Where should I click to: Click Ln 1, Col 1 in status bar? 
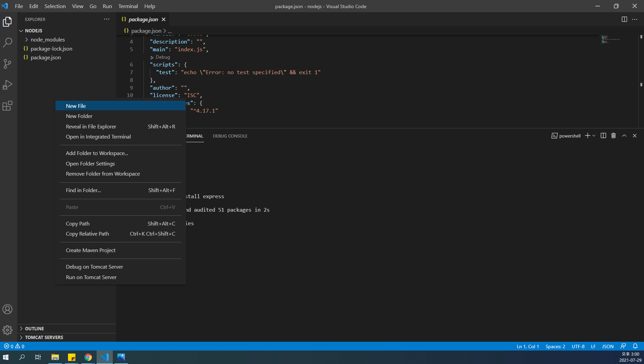[528, 346]
